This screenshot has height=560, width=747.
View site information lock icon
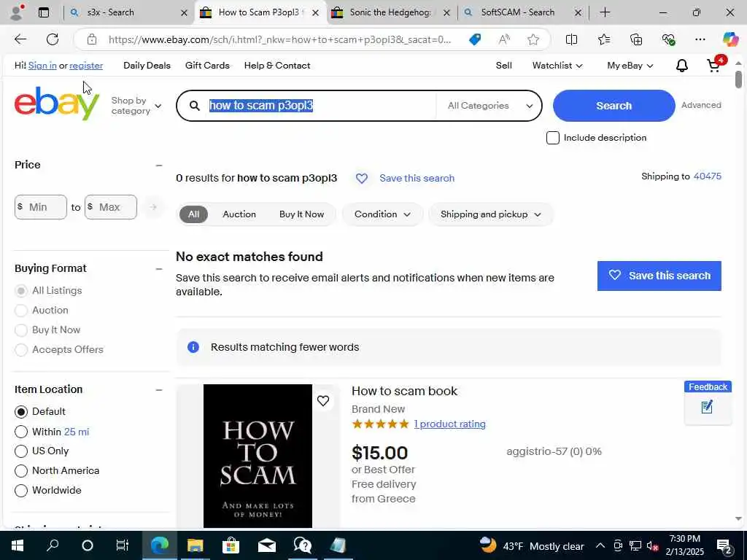point(92,39)
